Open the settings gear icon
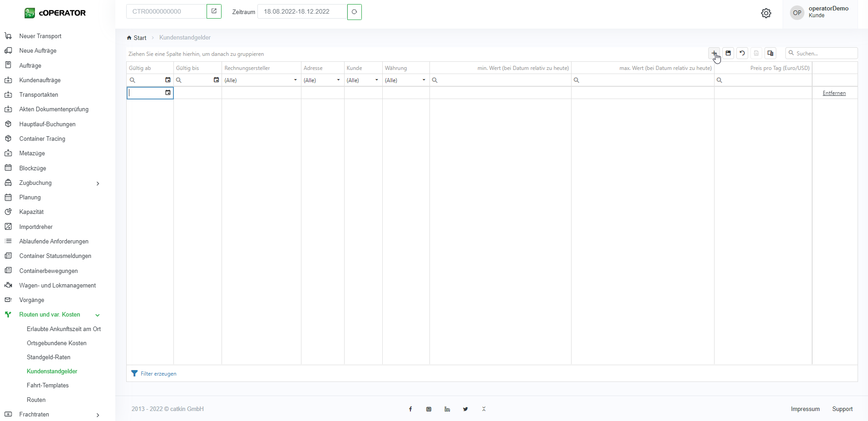 click(x=766, y=13)
